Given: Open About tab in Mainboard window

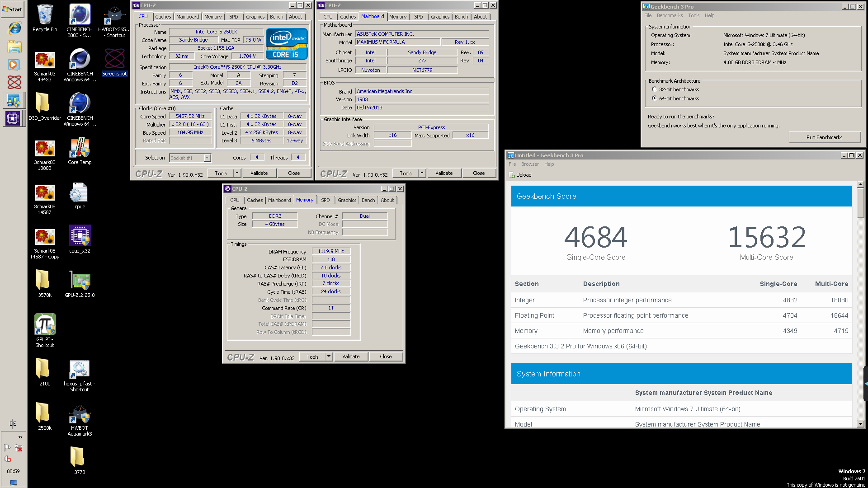Looking at the screenshot, I should coord(481,17).
